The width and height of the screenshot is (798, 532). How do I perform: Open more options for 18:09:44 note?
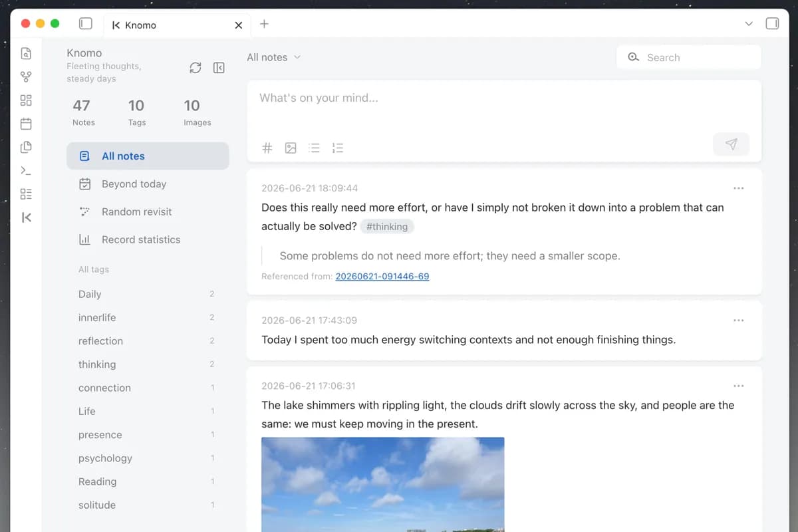[x=738, y=188]
